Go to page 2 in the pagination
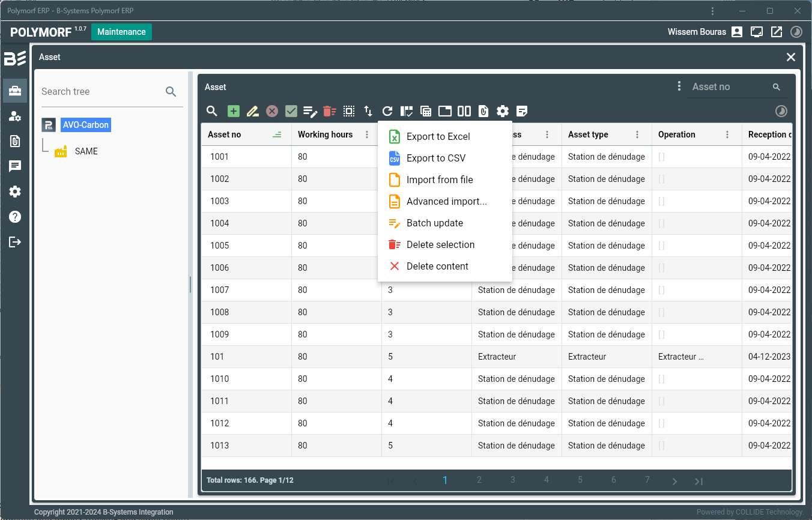This screenshot has height=520, width=812. (x=479, y=480)
